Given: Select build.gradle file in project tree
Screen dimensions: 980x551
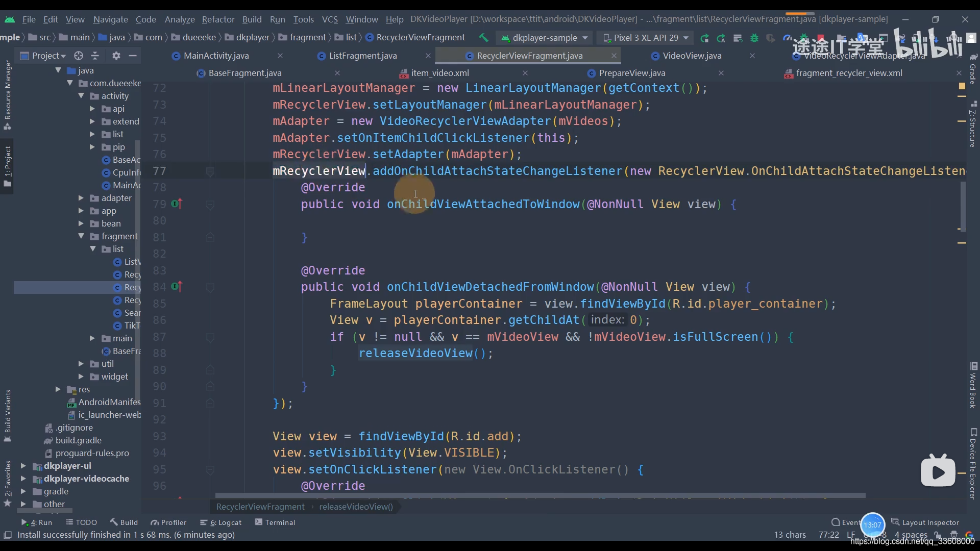Looking at the screenshot, I should click(x=78, y=440).
